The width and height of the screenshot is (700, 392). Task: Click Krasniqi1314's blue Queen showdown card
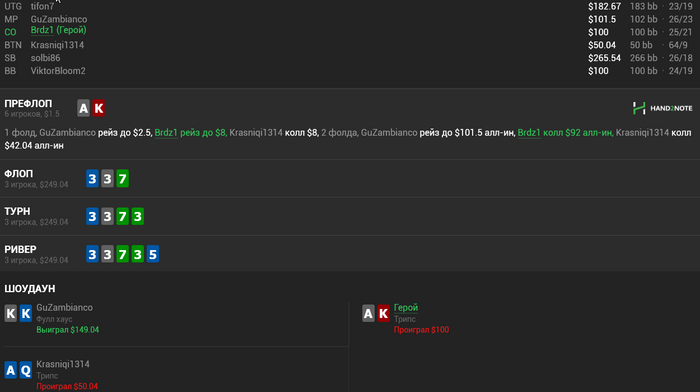click(26, 370)
